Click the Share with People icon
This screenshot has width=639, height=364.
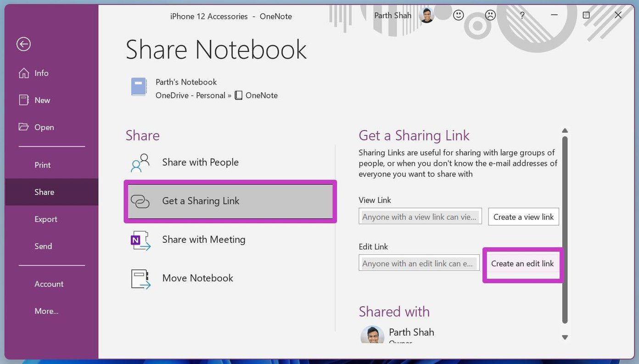[140, 162]
